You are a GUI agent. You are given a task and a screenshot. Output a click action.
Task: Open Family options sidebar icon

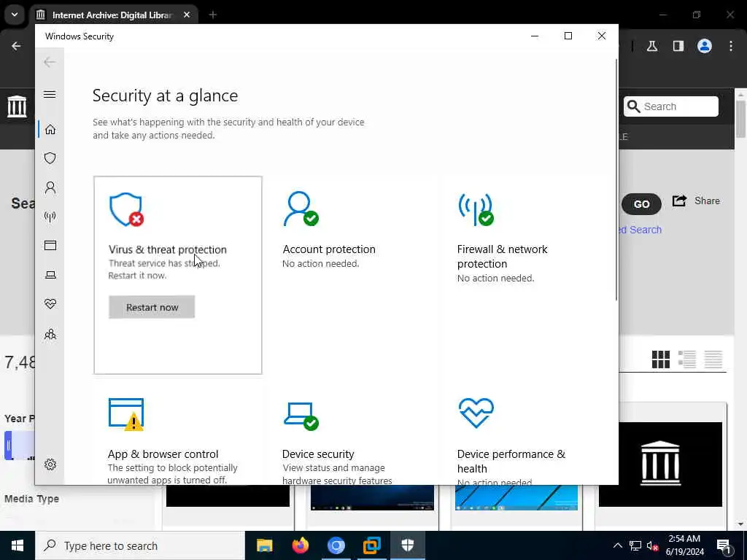(x=50, y=334)
